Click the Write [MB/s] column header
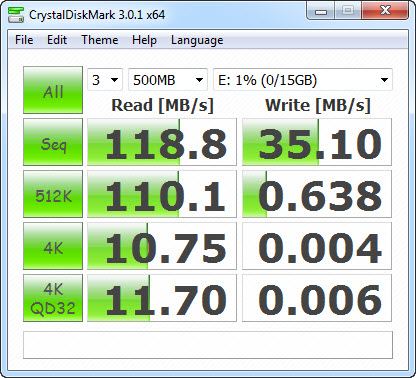The width and height of the screenshot is (416, 378). [x=318, y=105]
